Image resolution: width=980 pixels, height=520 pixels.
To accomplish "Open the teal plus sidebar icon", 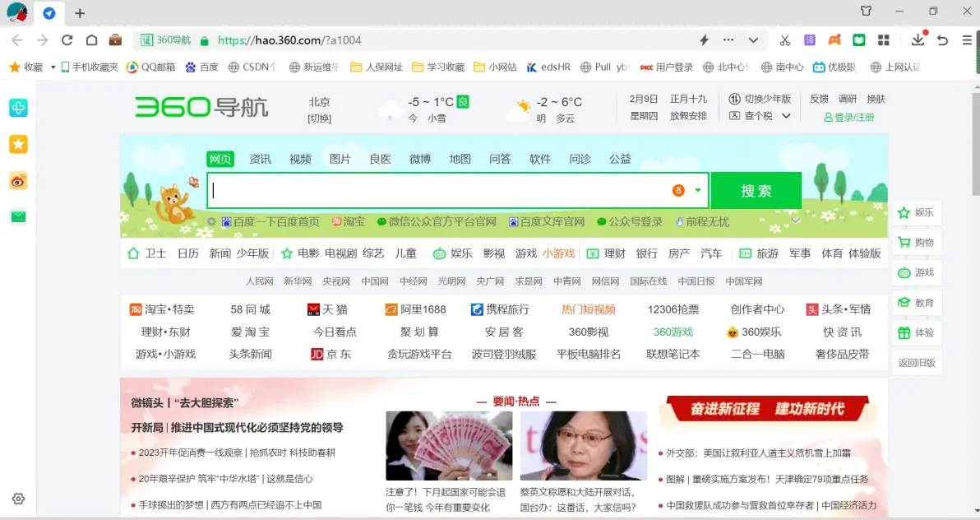I will [18, 108].
